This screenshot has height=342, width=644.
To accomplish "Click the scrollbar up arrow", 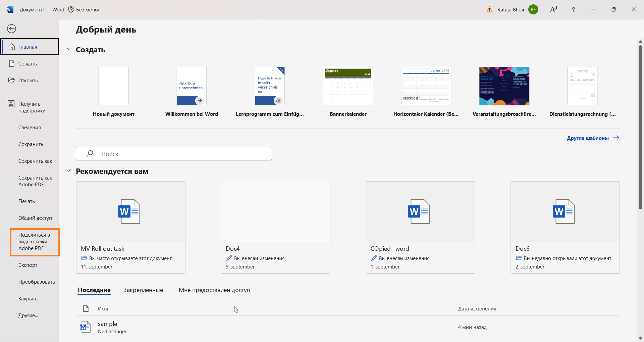I will [x=640, y=42].
